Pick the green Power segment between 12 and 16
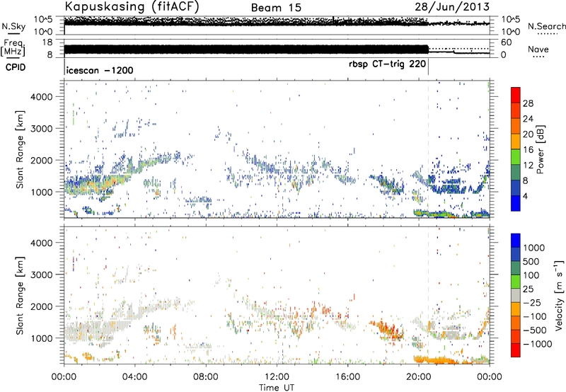 coord(516,156)
